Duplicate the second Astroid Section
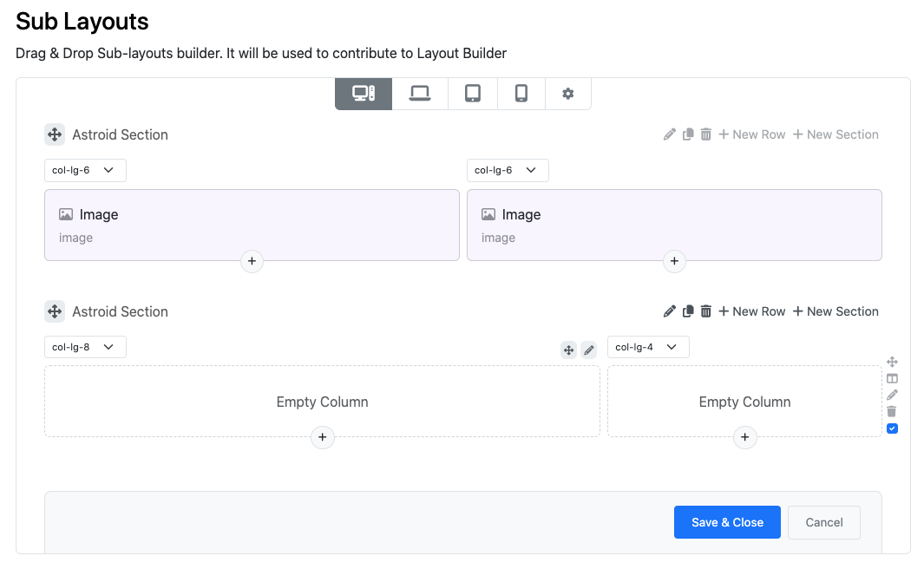The width and height of the screenshot is (924, 569). coord(688,311)
